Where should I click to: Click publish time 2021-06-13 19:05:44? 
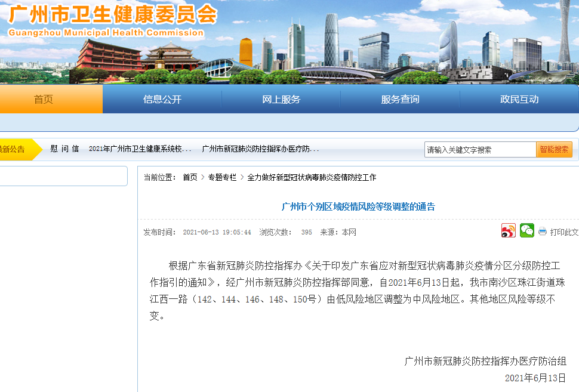pyautogui.click(x=217, y=232)
